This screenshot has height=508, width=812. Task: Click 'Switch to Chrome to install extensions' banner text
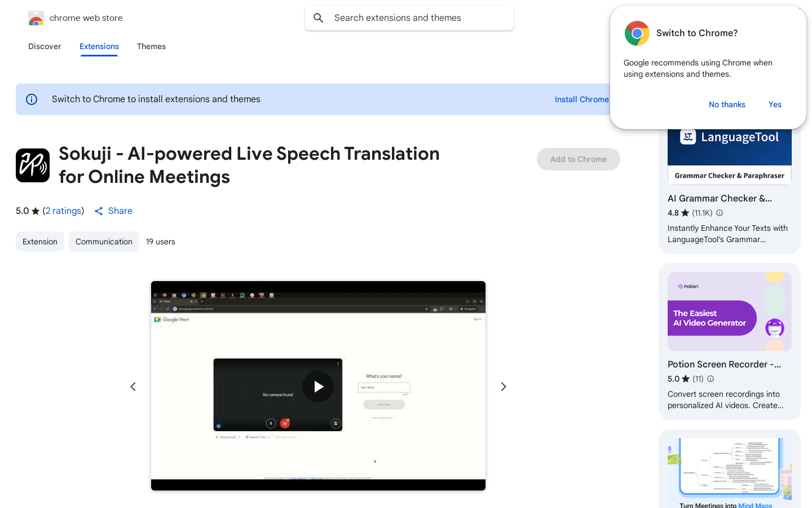[x=156, y=99]
